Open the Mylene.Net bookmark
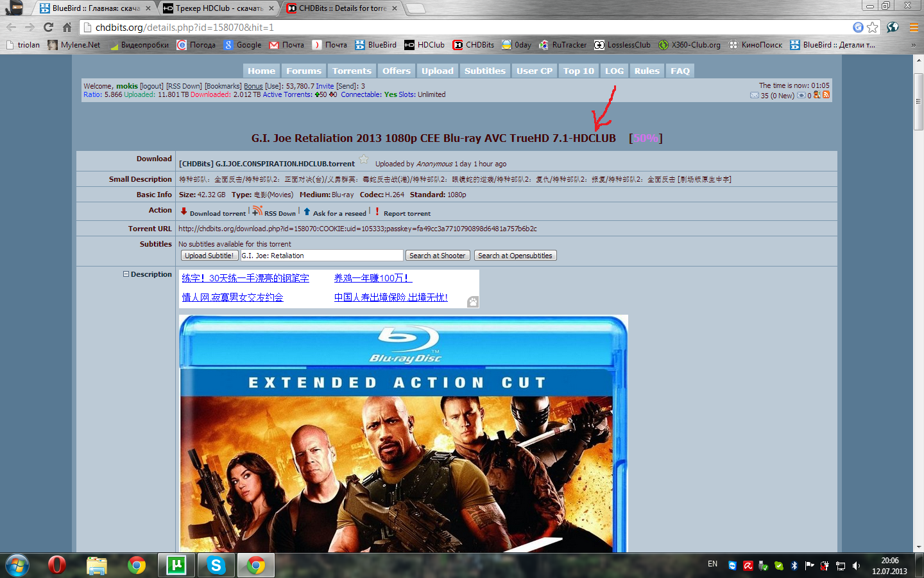 (74, 45)
